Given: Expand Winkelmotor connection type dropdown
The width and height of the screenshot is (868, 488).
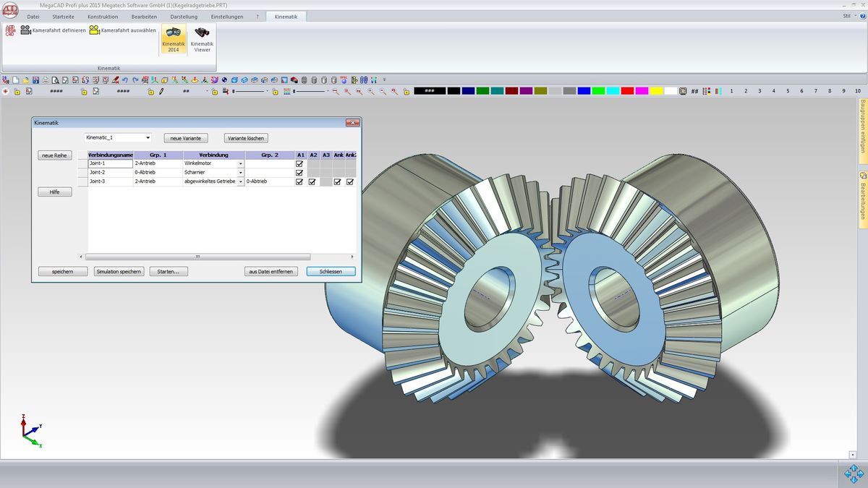Looking at the screenshot, I should point(240,164).
